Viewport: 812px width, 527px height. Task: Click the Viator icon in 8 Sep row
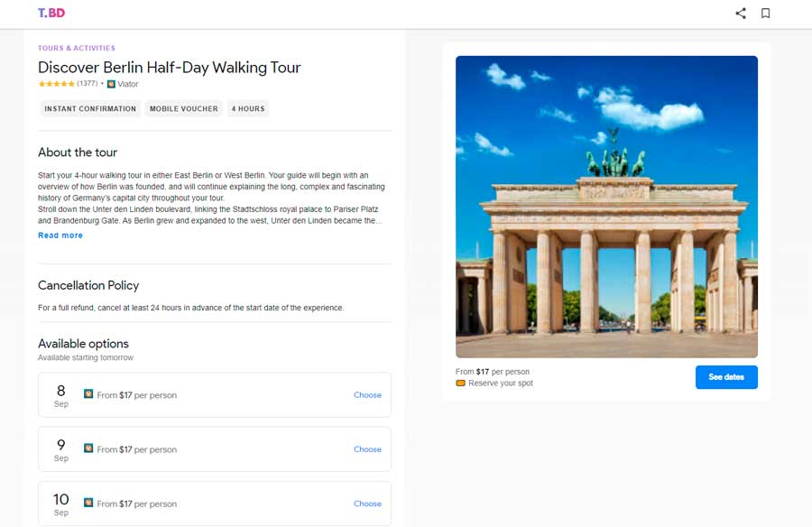[88, 394]
